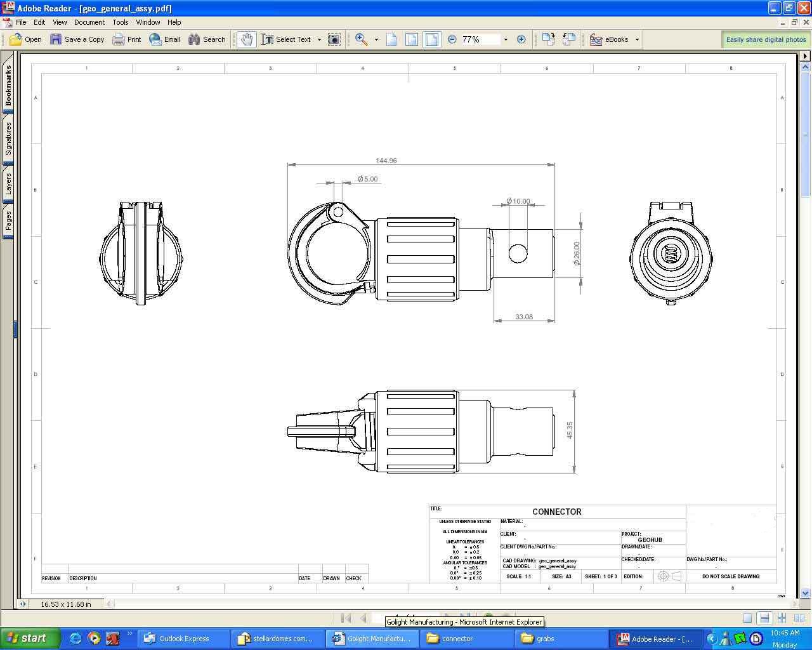Open the grabs folder taskbar button

(x=561, y=639)
